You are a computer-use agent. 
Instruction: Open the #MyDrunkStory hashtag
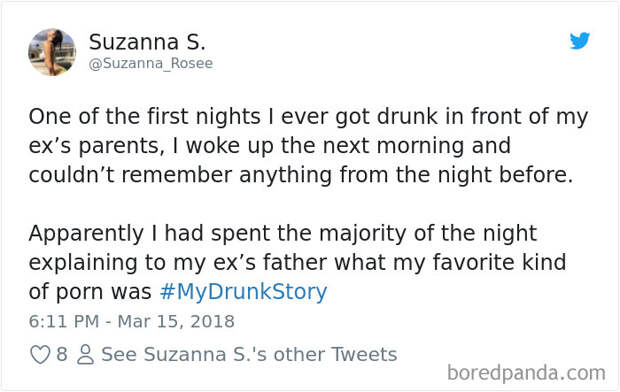click(243, 292)
